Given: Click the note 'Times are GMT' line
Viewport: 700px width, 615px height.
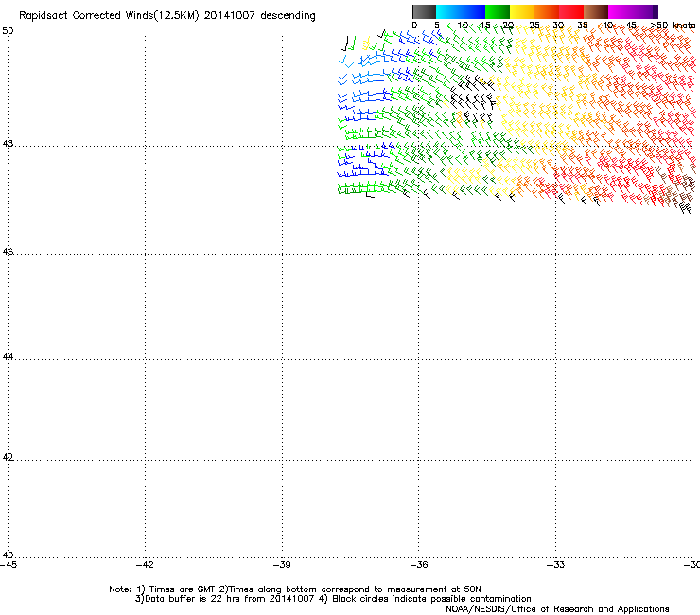Looking at the screenshot, I should [295, 589].
